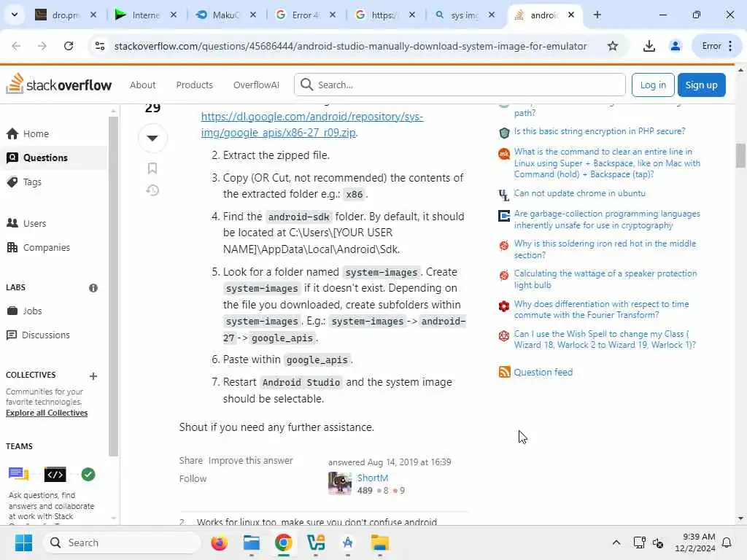Click OverflowAI in header
The height and width of the screenshot is (560, 747).
(256, 85)
